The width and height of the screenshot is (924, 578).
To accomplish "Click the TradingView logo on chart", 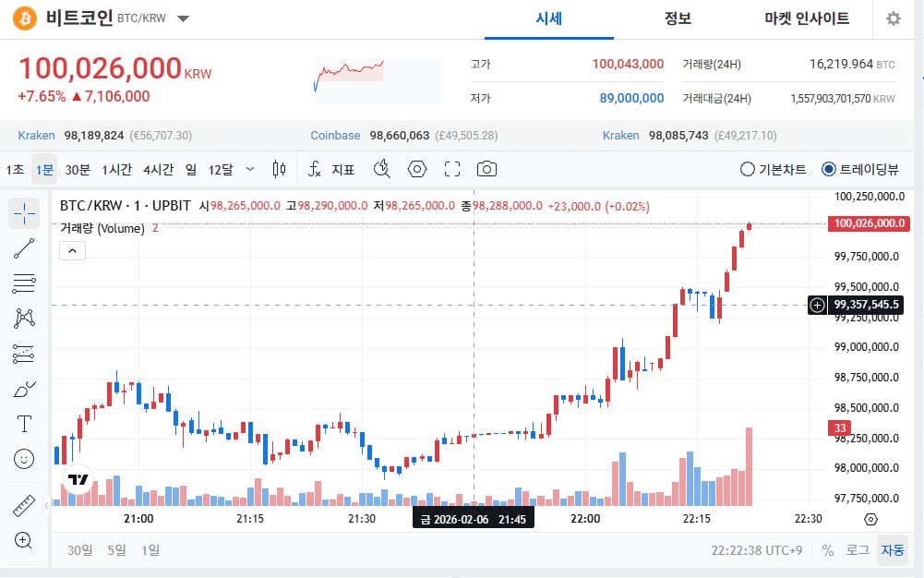I will tap(78, 479).
